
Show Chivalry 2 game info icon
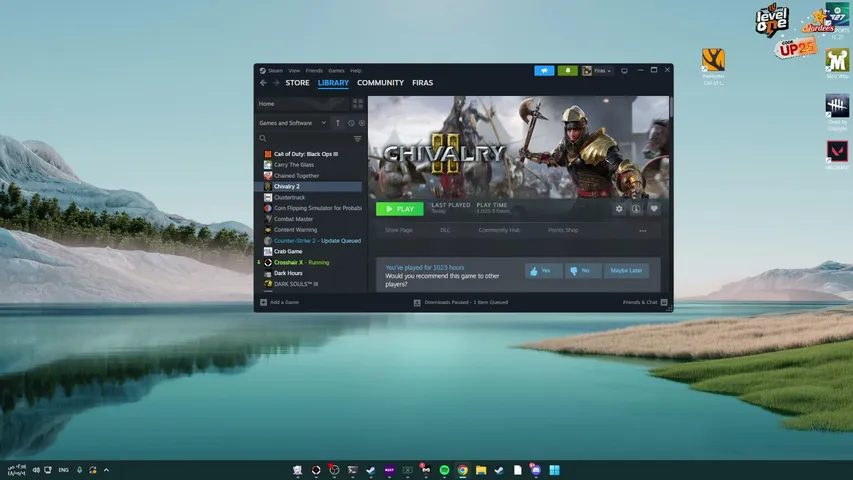click(x=636, y=208)
